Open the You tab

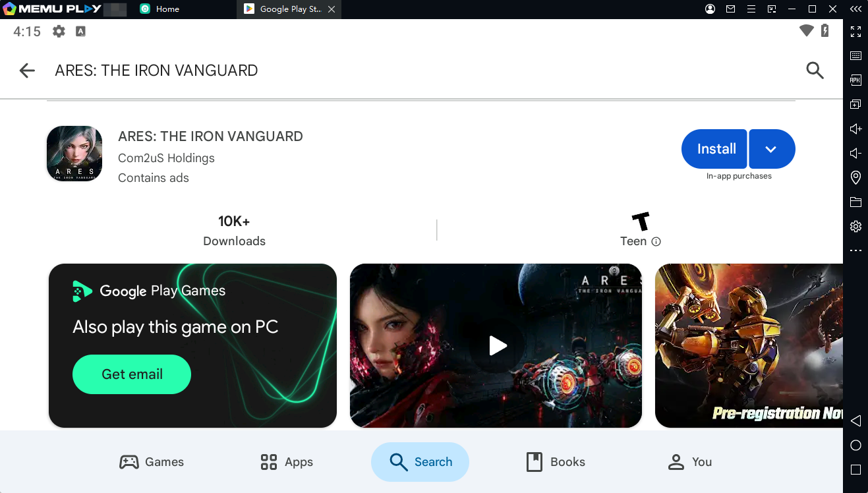pyautogui.click(x=690, y=462)
